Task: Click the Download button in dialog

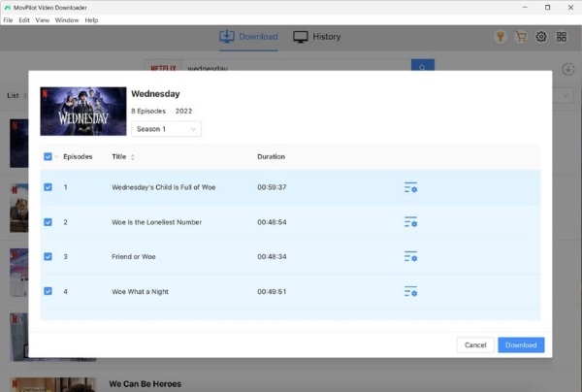Action: [521, 344]
